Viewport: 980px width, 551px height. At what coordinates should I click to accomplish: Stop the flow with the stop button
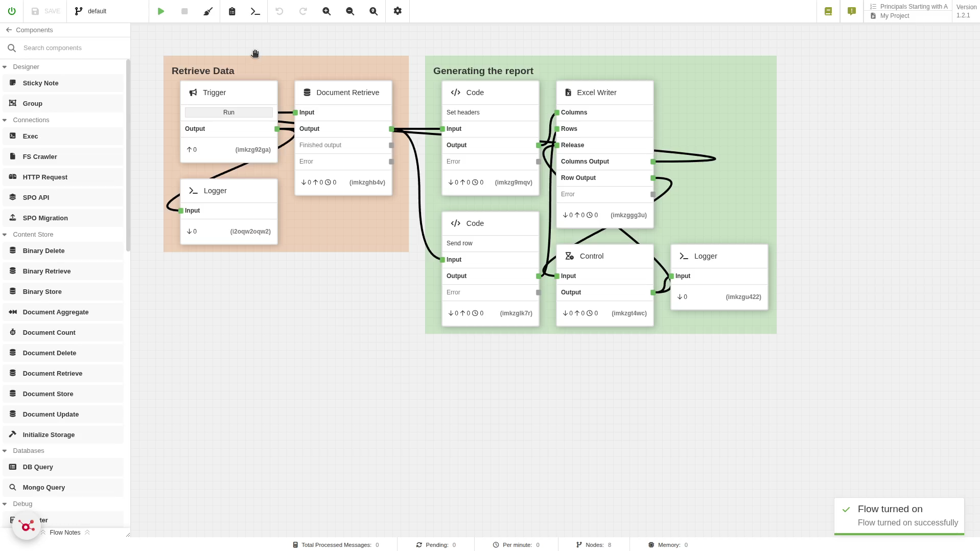point(184,11)
